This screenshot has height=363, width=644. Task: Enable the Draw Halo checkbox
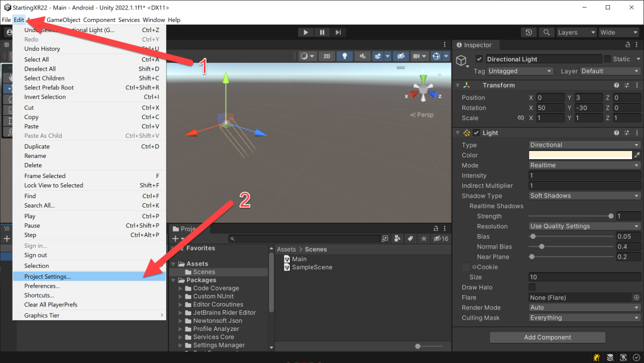tap(532, 288)
